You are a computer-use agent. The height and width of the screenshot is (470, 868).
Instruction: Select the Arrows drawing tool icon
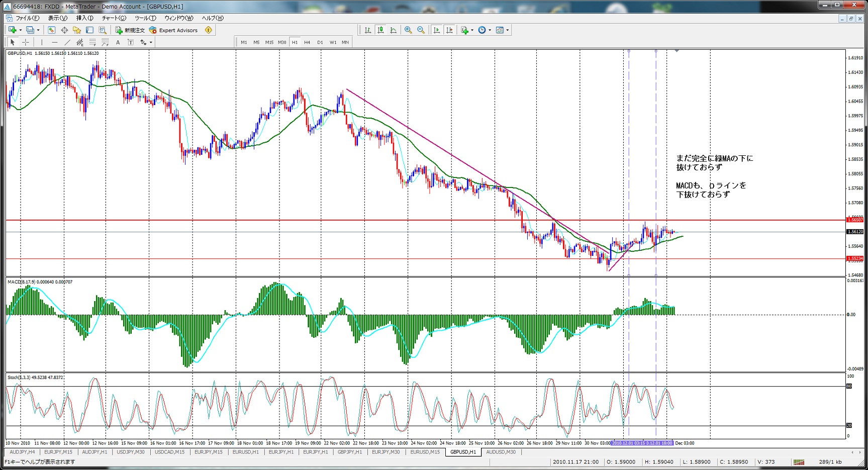coord(143,42)
